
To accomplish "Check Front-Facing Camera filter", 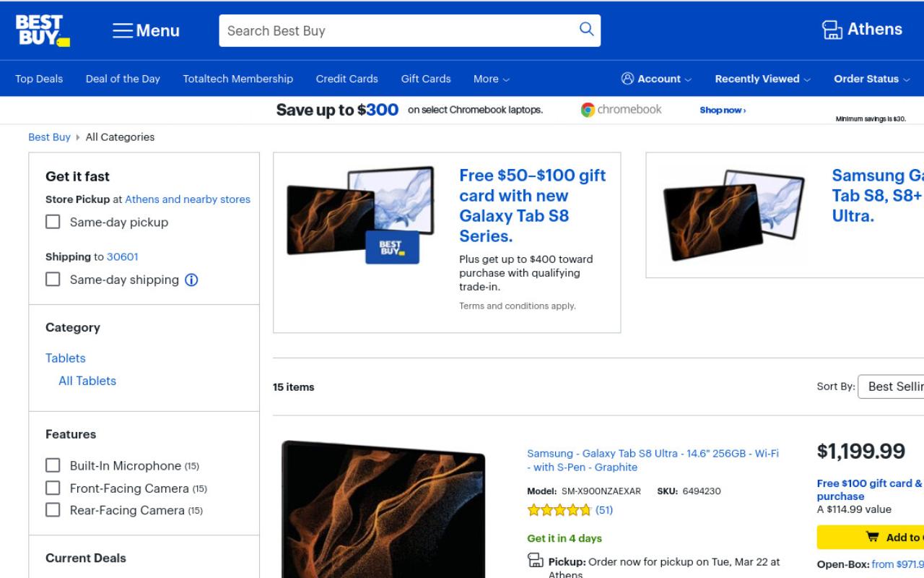I will click(x=53, y=487).
